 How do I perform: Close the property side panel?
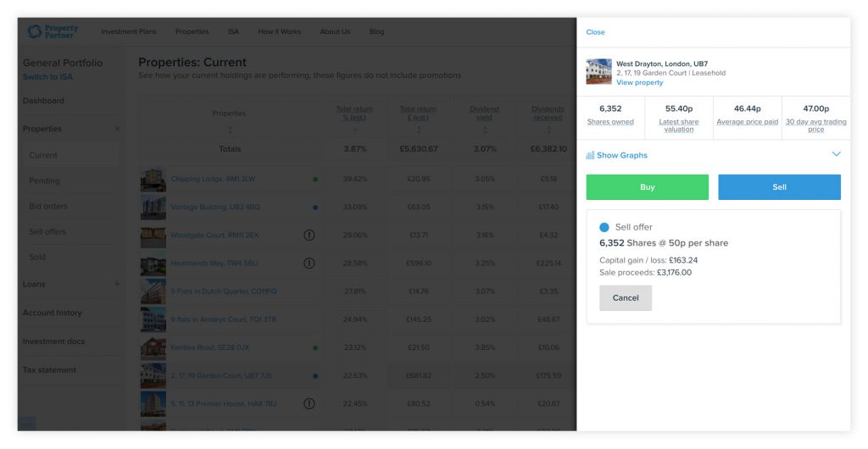[x=596, y=32]
